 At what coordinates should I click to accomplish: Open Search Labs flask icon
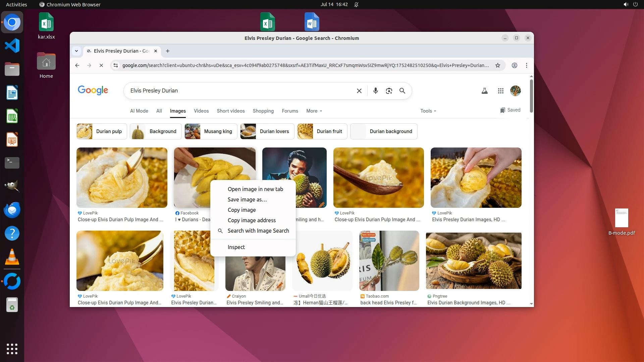[x=484, y=90]
